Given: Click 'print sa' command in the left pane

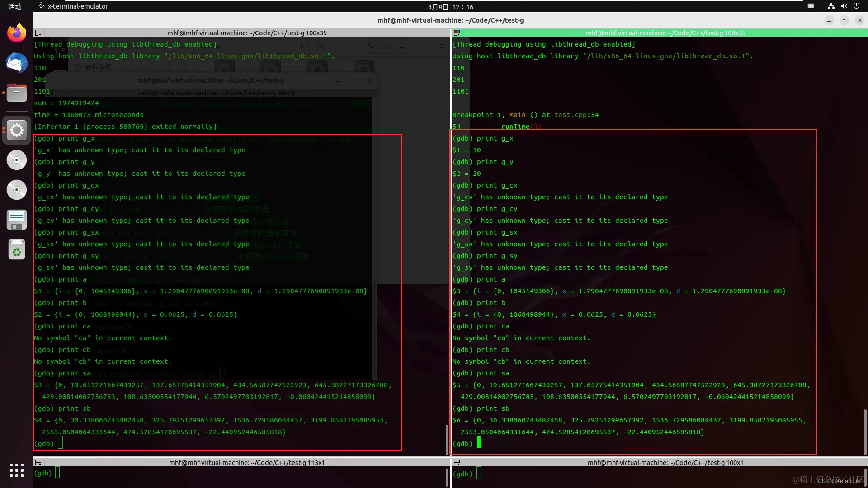Looking at the screenshot, I should tap(75, 373).
